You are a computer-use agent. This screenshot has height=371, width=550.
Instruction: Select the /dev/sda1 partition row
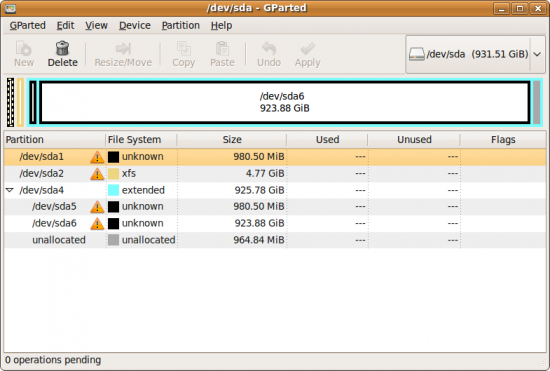275,157
